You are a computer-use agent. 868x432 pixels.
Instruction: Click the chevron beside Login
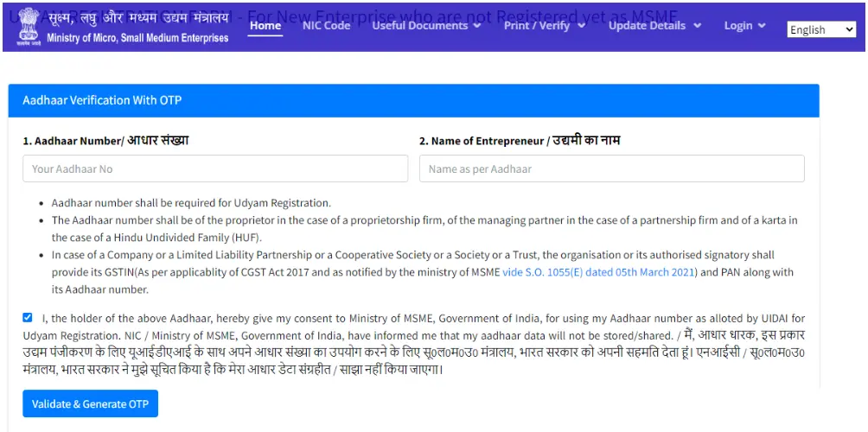pos(763,25)
